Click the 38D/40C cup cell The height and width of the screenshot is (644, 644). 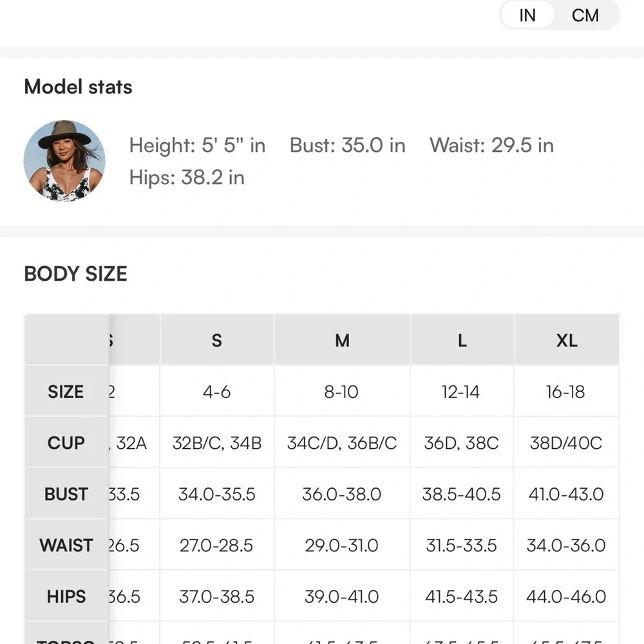tap(566, 443)
